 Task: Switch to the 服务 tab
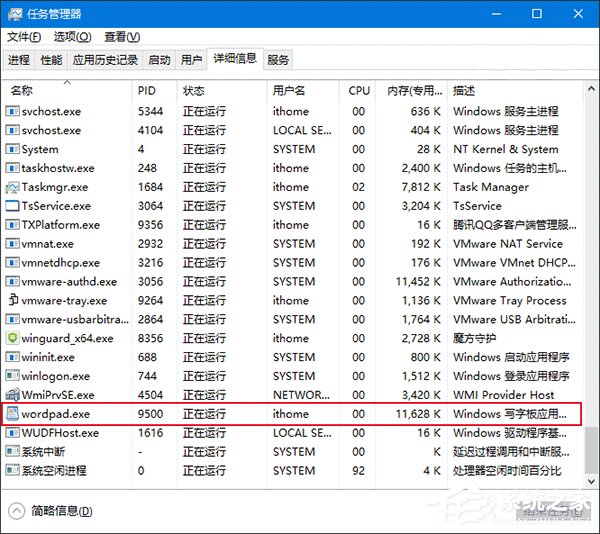278,60
